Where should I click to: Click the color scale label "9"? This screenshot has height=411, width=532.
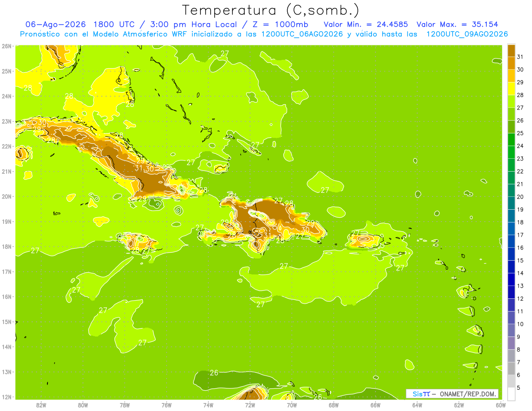point(518,337)
